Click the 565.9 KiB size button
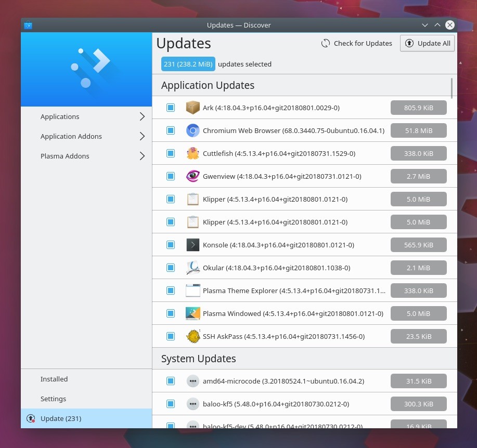Viewport: 477px width, 448px height. (418, 245)
